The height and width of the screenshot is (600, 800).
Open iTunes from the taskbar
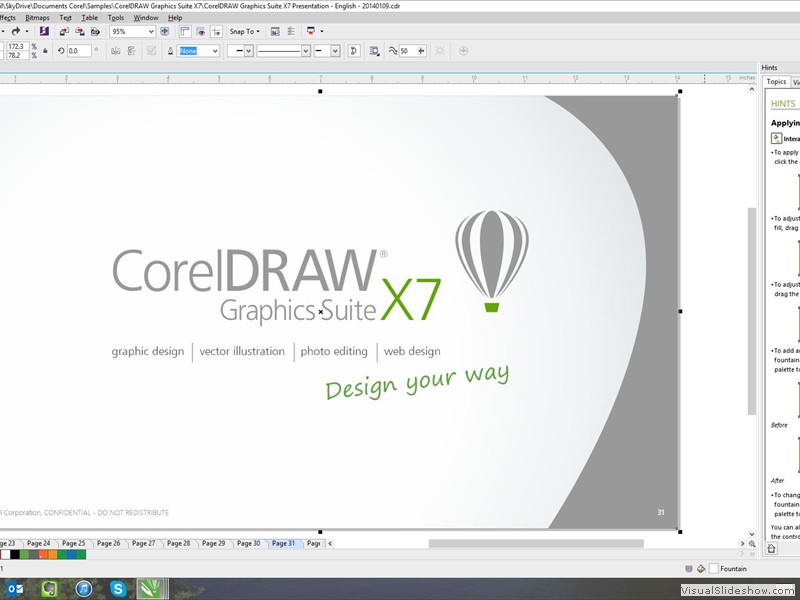84,589
